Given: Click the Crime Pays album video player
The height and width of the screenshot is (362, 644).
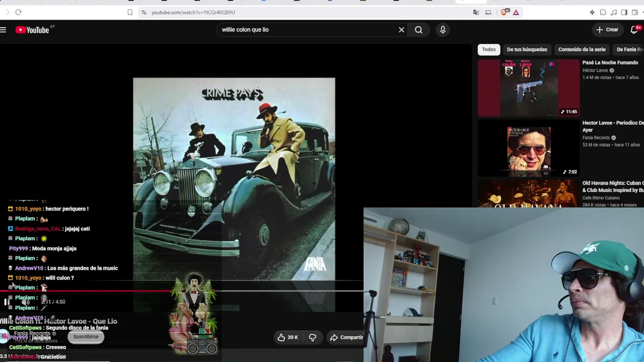Looking at the screenshot, I should 234,178.
